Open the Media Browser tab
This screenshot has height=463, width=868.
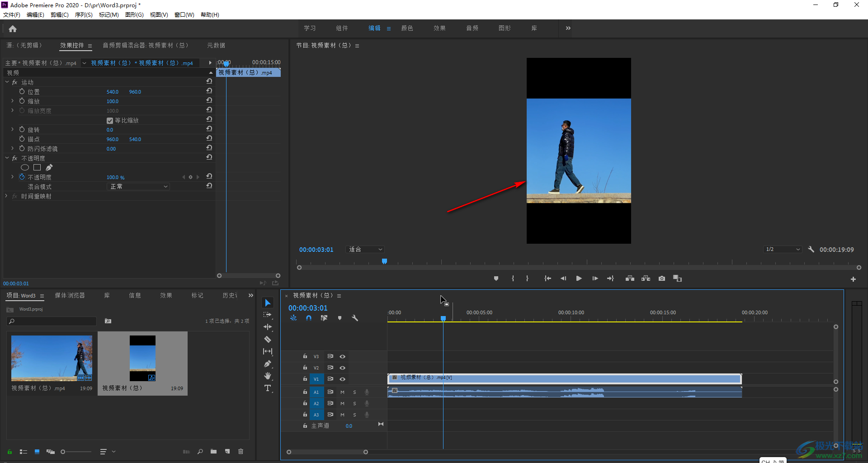click(x=70, y=296)
